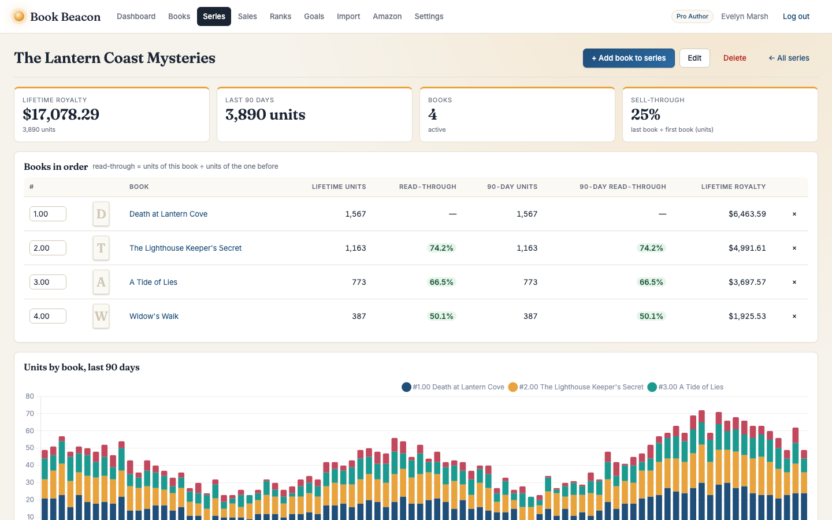Screen dimensions: 832x520
Task: Toggle A Tide of Lies legend swatch
Action: pos(652,387)
